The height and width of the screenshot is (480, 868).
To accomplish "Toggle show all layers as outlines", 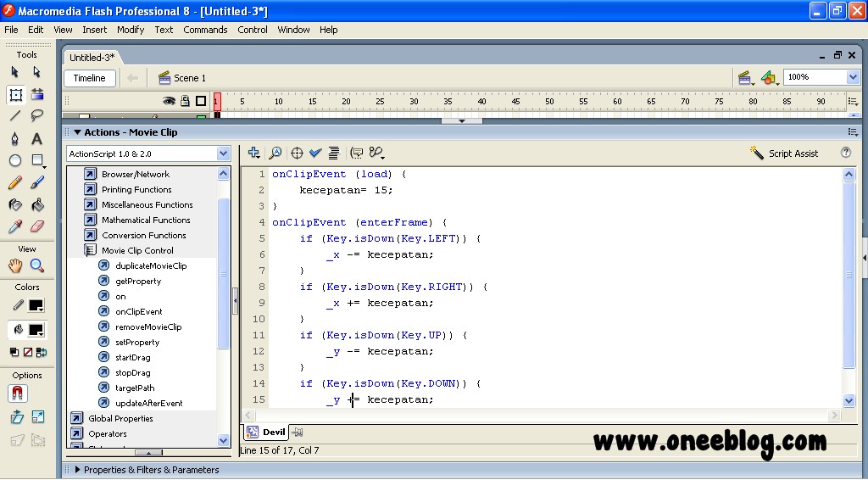I will tap(201, 101).
